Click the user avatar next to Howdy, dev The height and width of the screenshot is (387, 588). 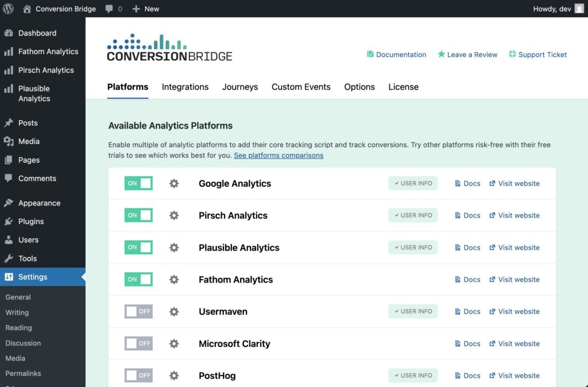(579, 9)
